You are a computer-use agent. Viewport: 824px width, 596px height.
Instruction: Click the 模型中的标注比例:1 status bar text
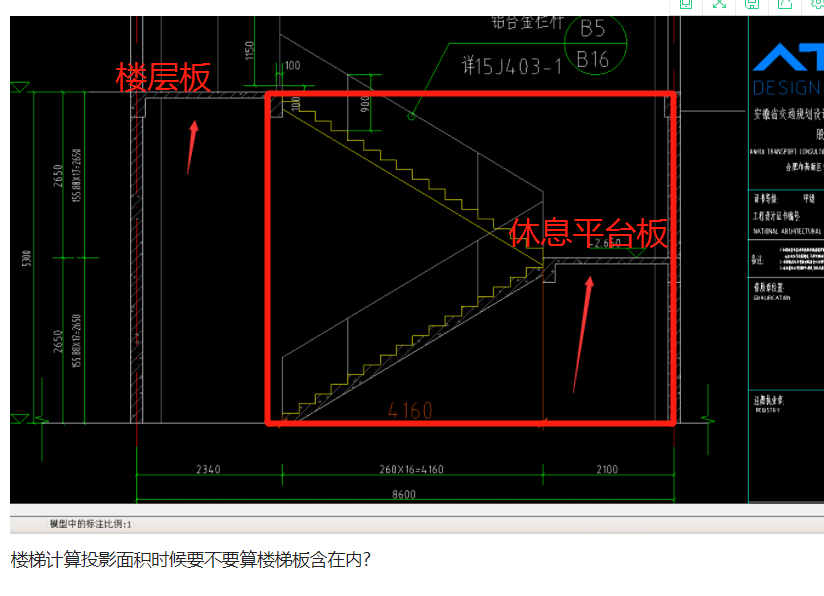click(90, 524)
